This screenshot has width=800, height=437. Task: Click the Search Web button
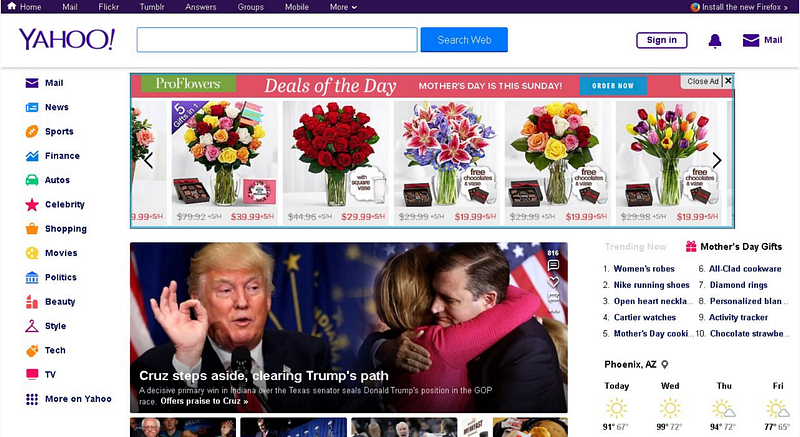pos(464,40)
